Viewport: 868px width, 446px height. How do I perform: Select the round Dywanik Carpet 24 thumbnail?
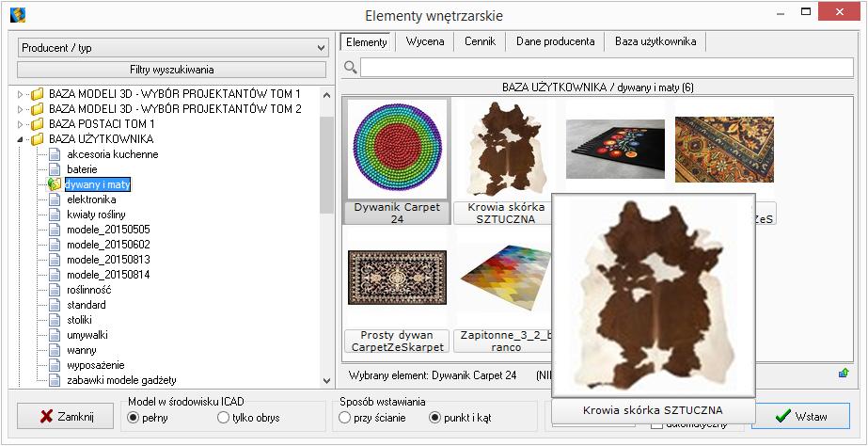point(397,149)
